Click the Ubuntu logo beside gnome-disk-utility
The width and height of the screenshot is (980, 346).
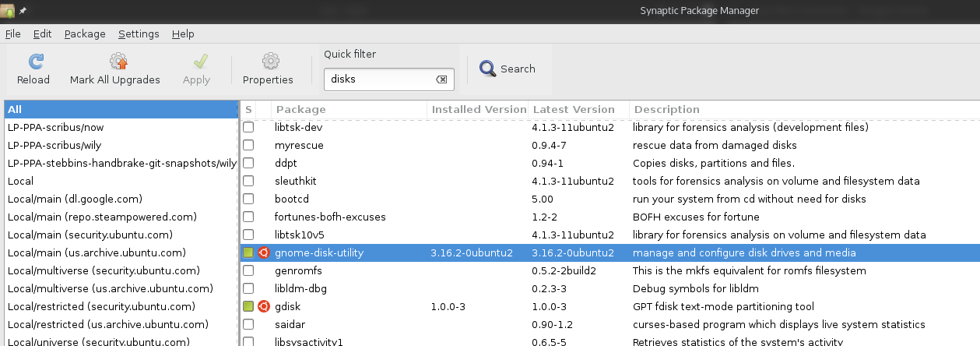[264, 252]
